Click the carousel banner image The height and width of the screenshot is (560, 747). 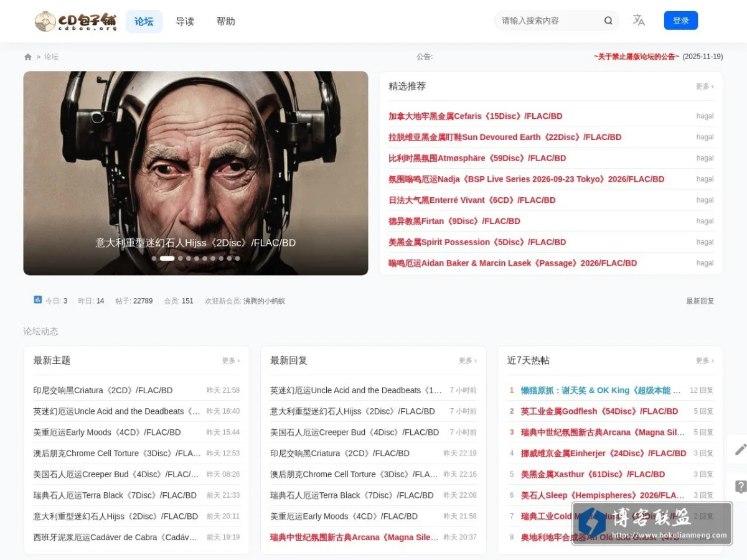point(195,173)
